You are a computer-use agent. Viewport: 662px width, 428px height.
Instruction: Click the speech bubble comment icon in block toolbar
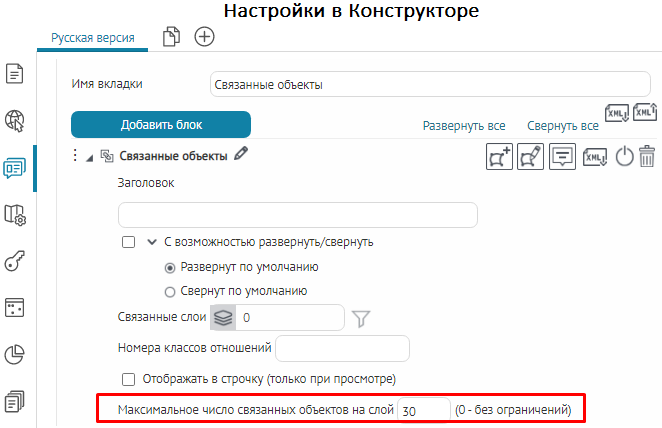point(563,157)
